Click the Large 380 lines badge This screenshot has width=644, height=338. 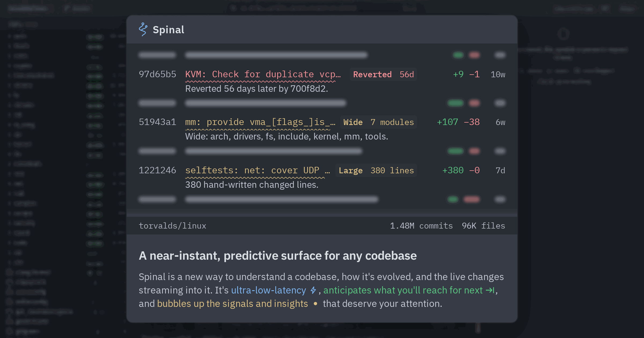376,170
